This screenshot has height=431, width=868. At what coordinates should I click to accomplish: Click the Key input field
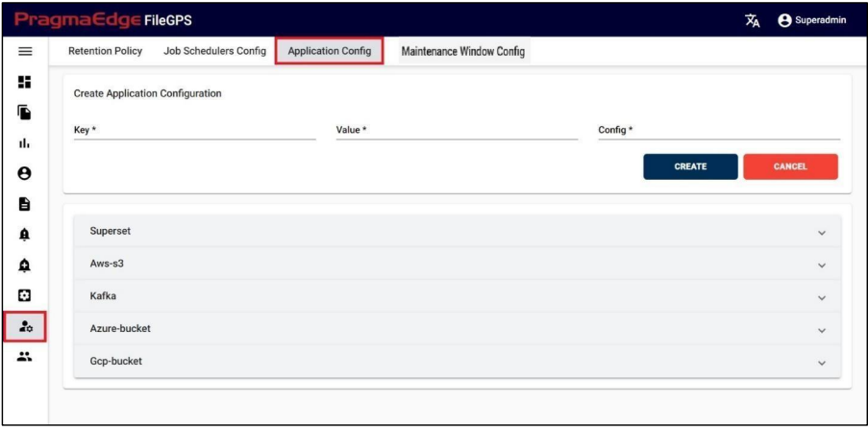(195, 131)
